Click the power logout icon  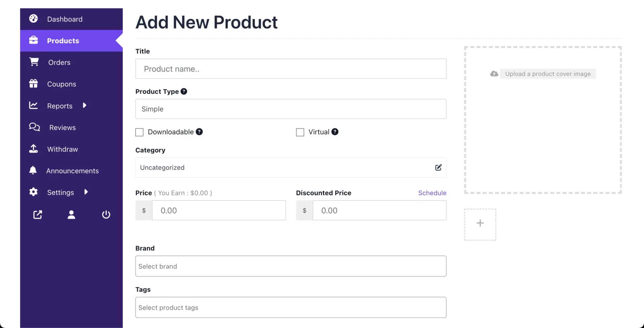point(106,215)
